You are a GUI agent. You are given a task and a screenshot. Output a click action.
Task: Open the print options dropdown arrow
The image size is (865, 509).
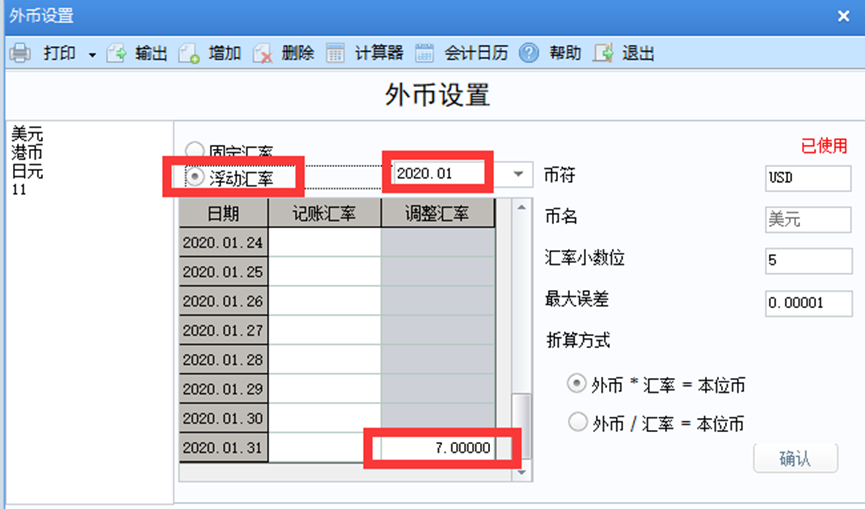pyautogui.click(x=92, y=54)
